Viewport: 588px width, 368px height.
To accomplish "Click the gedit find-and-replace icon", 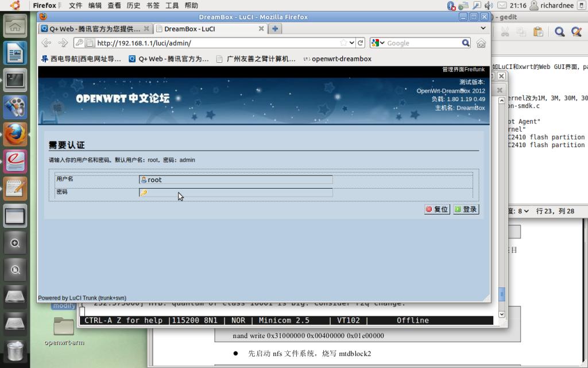I will (x=577, y=32).
